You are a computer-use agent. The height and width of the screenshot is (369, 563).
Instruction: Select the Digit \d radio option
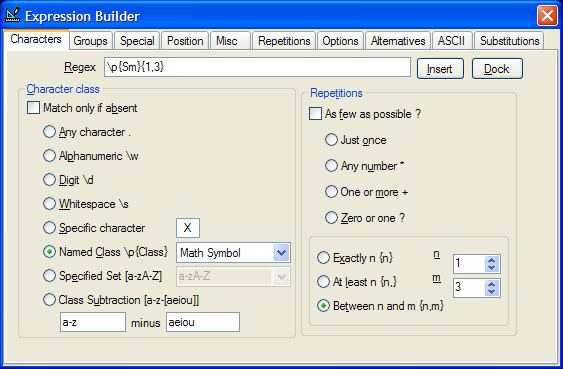49,179
